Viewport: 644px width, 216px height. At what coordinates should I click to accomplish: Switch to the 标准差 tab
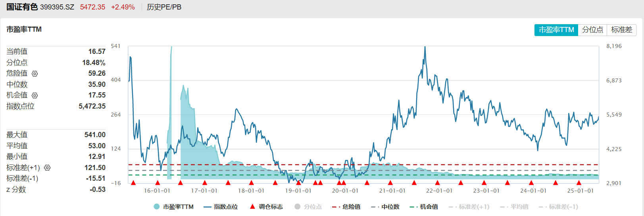(621, 30)
